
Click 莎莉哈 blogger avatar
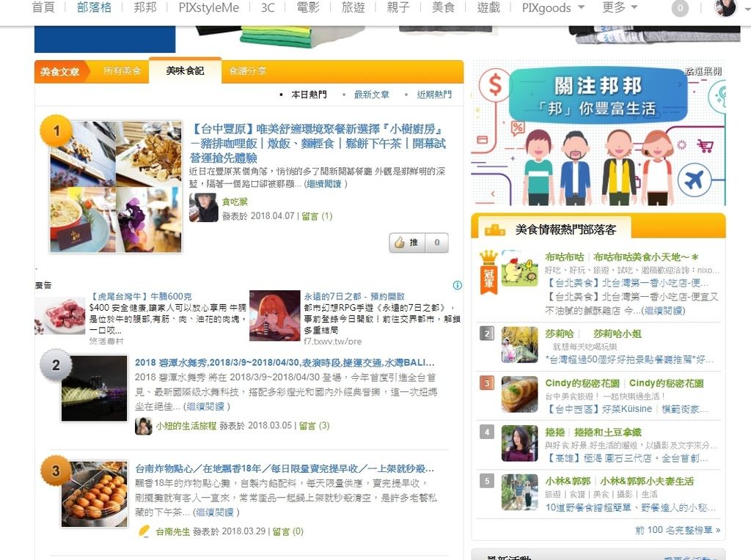[520, 345]
